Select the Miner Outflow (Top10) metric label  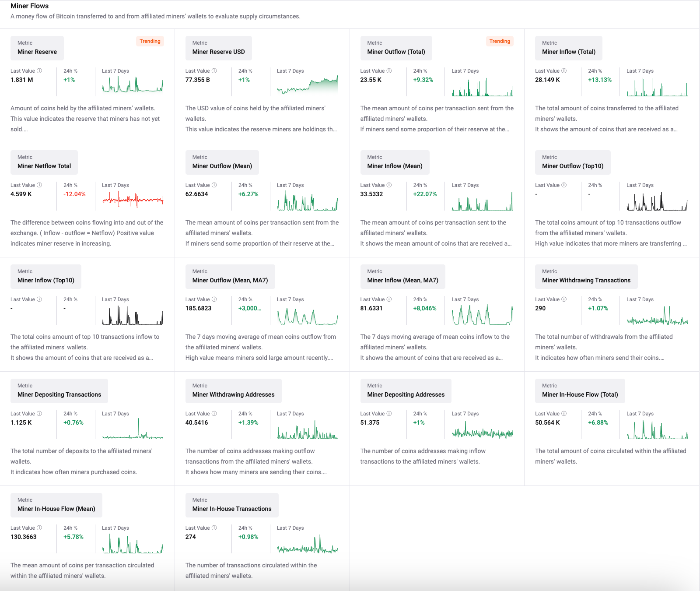(573, 165)
